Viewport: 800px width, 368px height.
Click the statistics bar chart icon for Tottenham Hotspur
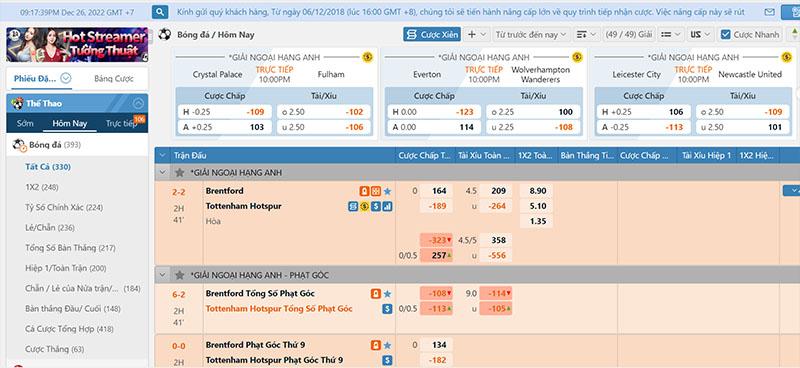387,207
